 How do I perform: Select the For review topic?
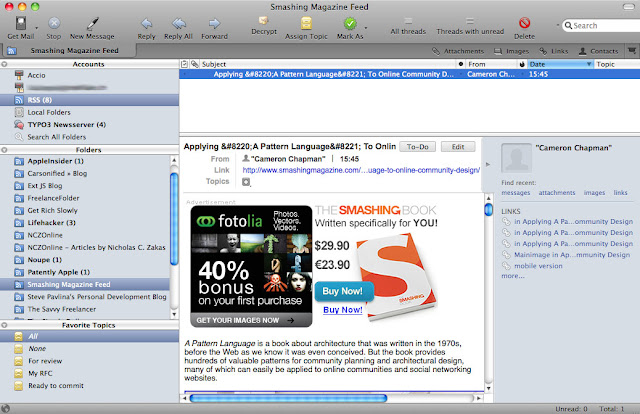pos(89,361)
